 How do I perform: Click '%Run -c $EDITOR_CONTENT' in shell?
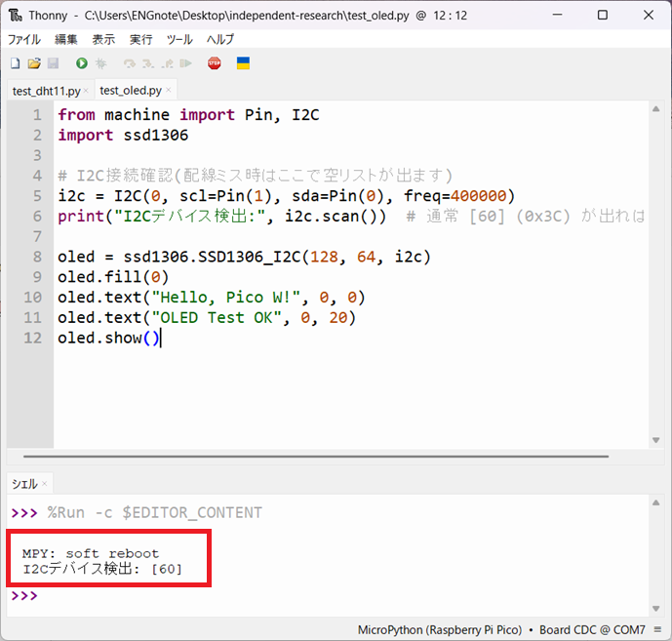click(x=155, y=512)
